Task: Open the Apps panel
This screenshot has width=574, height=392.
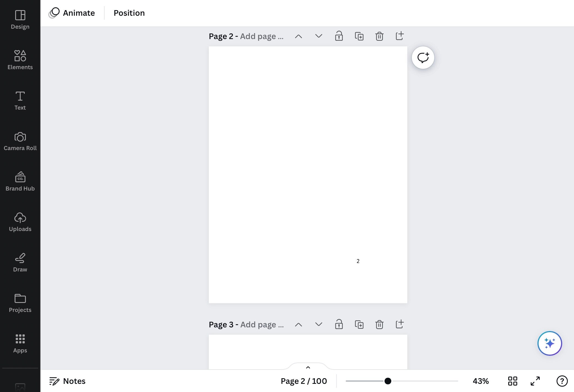Action: 20,343
